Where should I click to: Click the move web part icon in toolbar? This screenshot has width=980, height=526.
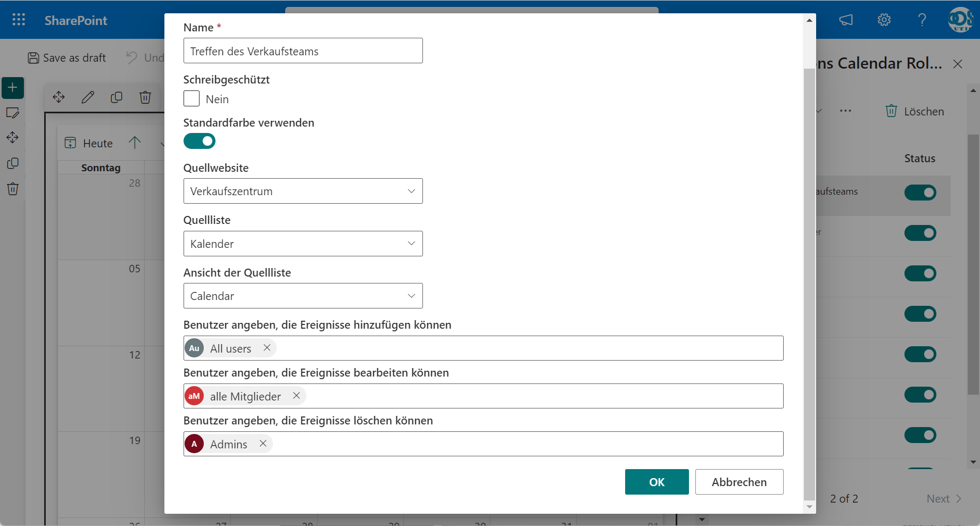59,97
